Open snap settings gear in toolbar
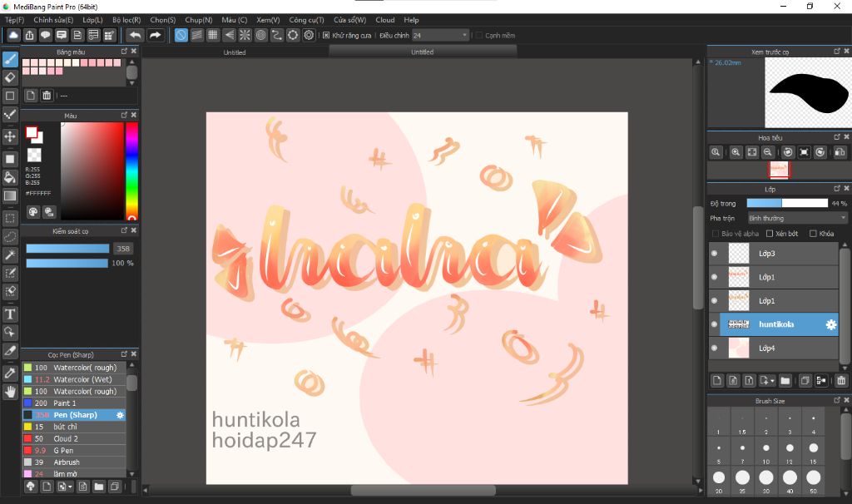The width and height of the screenshot is (852, 504). point(309,35)
